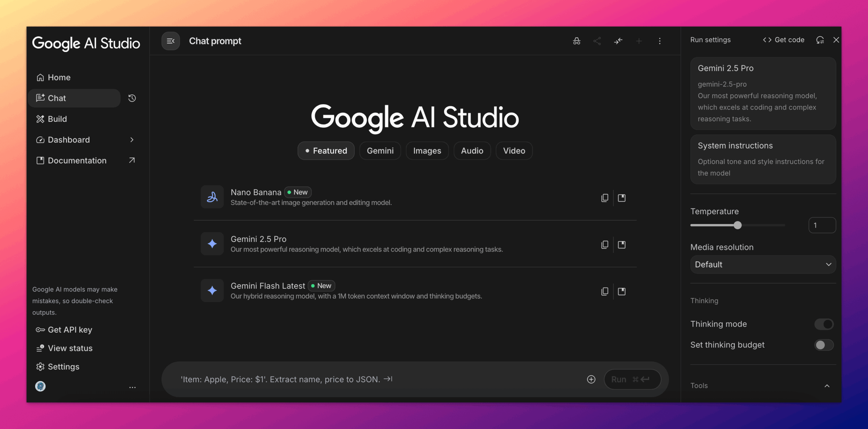Reset run settings to defaults

point(820,40)
